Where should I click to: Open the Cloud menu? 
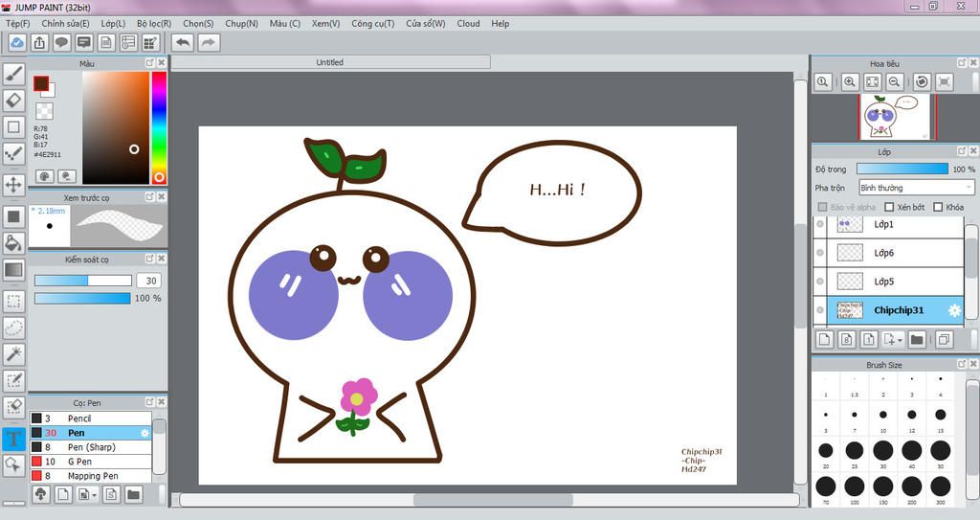[468, 23]
